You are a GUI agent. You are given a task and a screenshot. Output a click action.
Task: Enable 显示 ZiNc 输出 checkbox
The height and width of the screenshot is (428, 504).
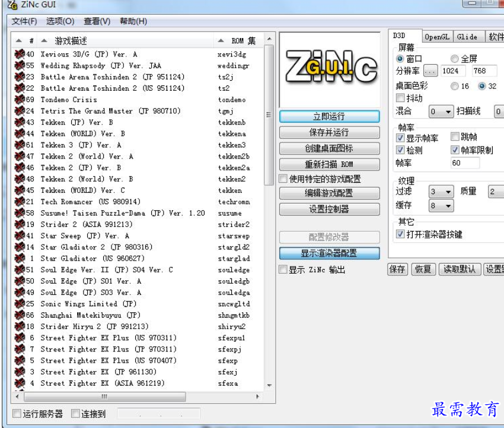coord(283,270)
